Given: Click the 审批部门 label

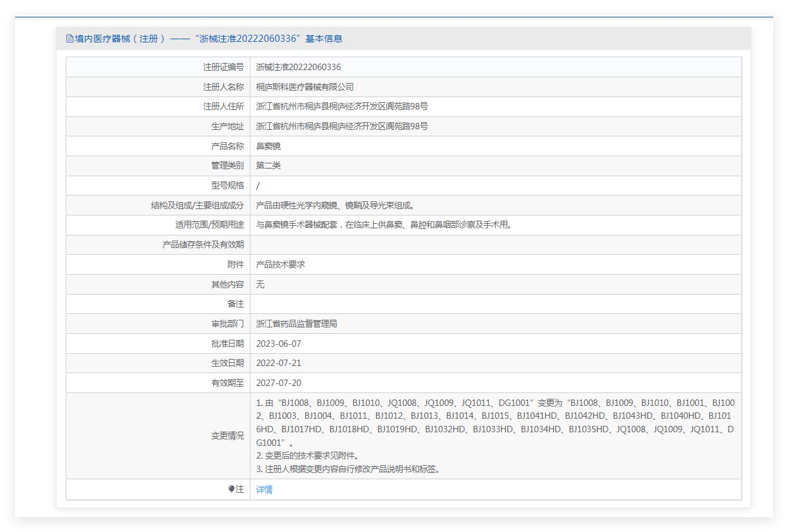Looking at the screenshot, I should click(228, 324).
